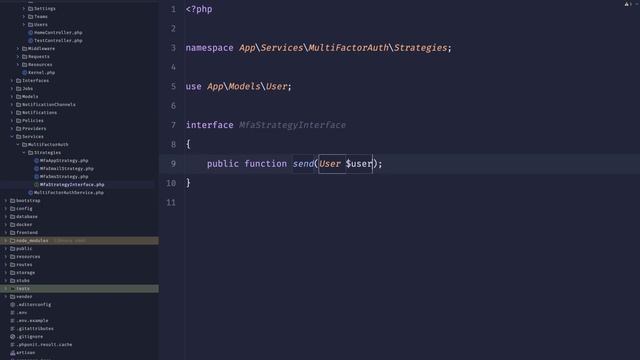Click the node_modules folder icon
640x360 pixels.
[13, 240]
